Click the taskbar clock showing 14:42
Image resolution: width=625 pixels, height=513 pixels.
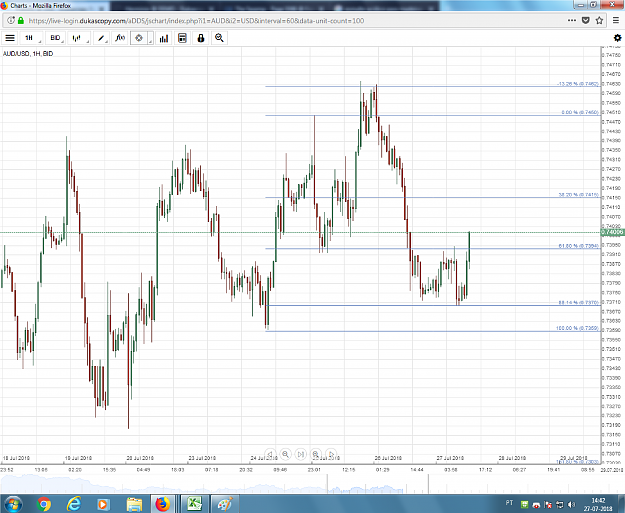(598, 504)
